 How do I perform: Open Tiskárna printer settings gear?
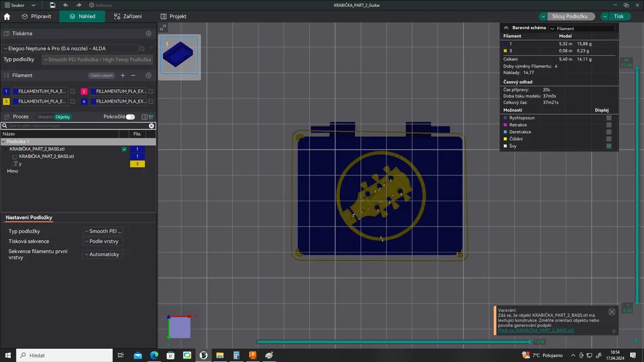[x=148, y=34]
